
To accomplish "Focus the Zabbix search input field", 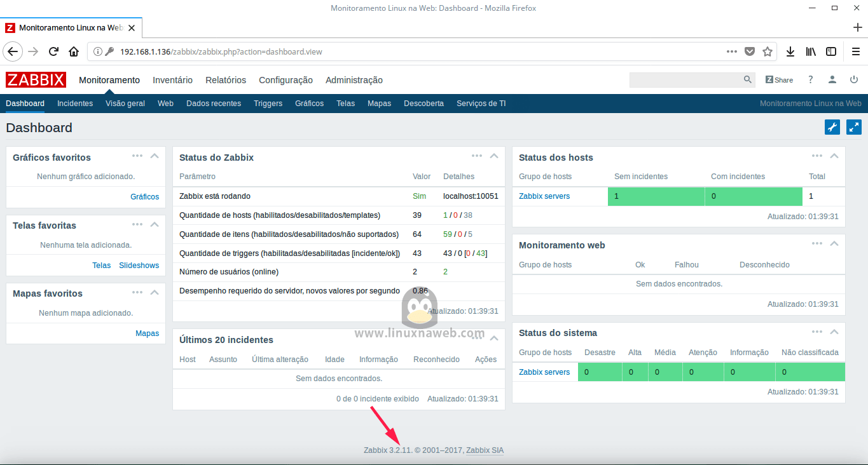I will (x=686, y=80).
